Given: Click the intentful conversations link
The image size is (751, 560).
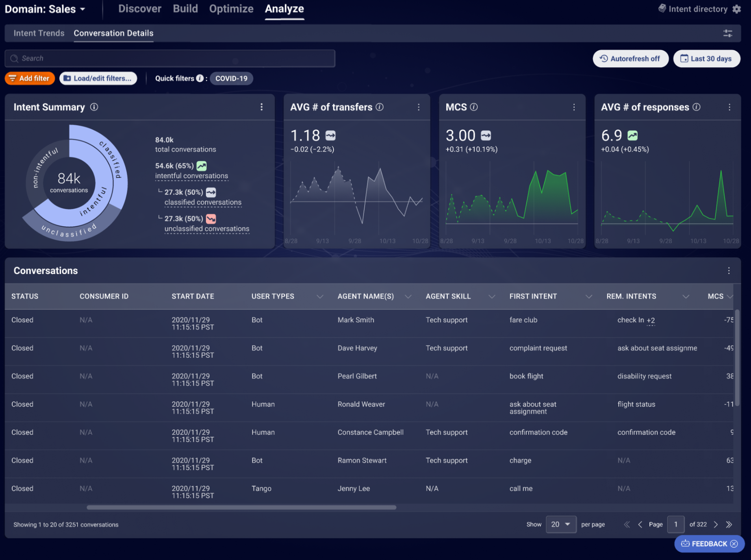Looking at the screenshot, I should click(x=191, y=176).
